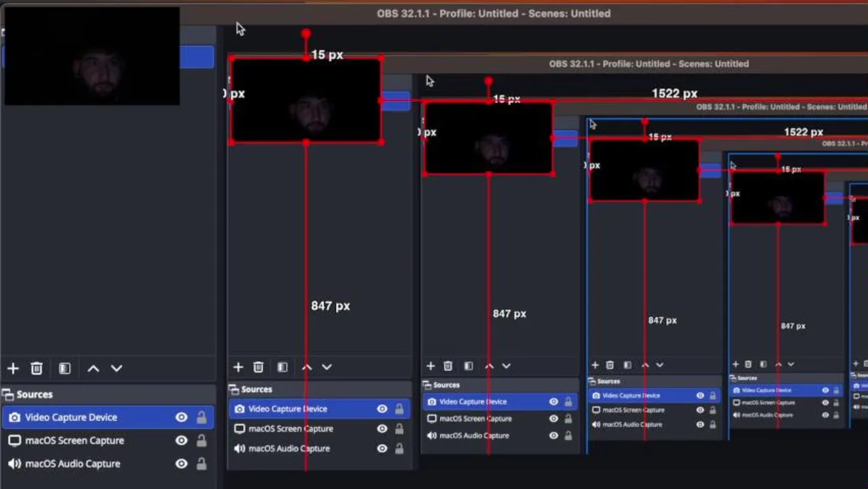Lock Video Capture Device using its padlock in the largest list

click(202, 418)
